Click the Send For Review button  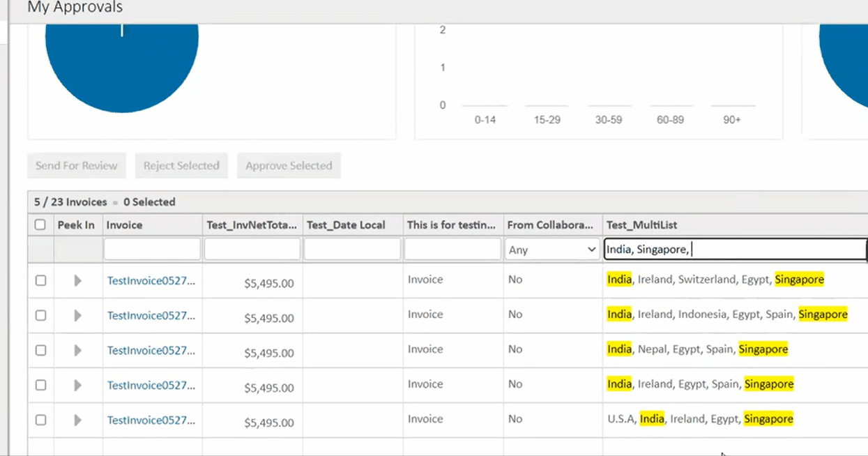click(x=77, y=165)
